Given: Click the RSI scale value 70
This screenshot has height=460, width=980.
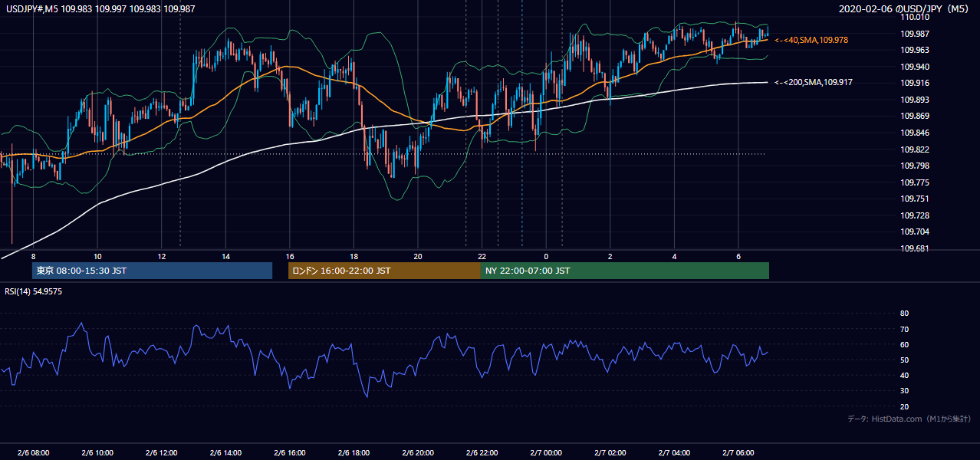Looking at the screenshot, I should click(904, 329).
